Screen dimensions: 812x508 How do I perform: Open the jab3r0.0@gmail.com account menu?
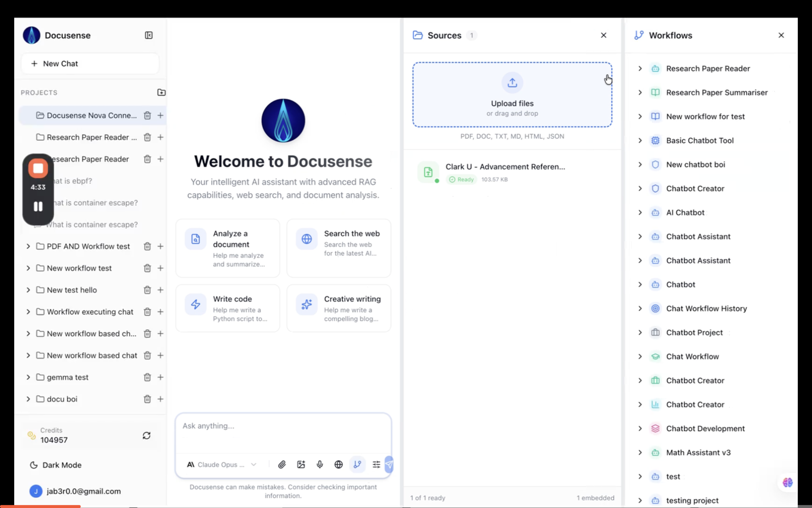(76, 491)
